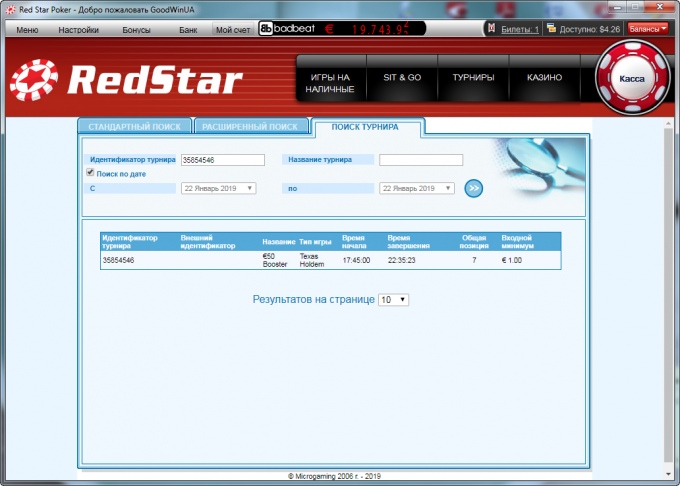The width and height of the screenshot is (680, 486).
Task: Click the Входной минимум column header
Action: click(x=517, y=242)
